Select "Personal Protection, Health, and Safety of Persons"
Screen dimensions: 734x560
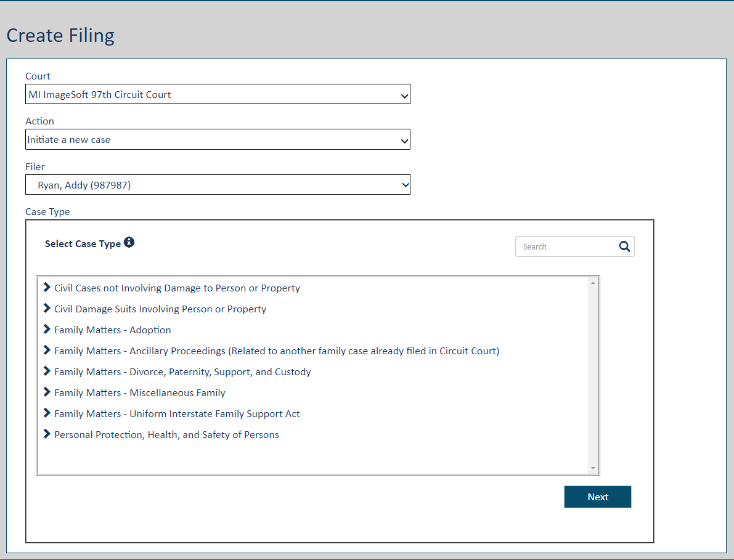click(x=166, y=435)
